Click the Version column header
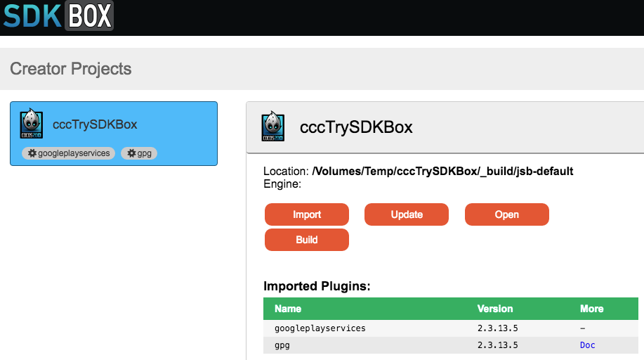Image resolution: width=644 pixels, height=360 pixels. click(495, 309)
